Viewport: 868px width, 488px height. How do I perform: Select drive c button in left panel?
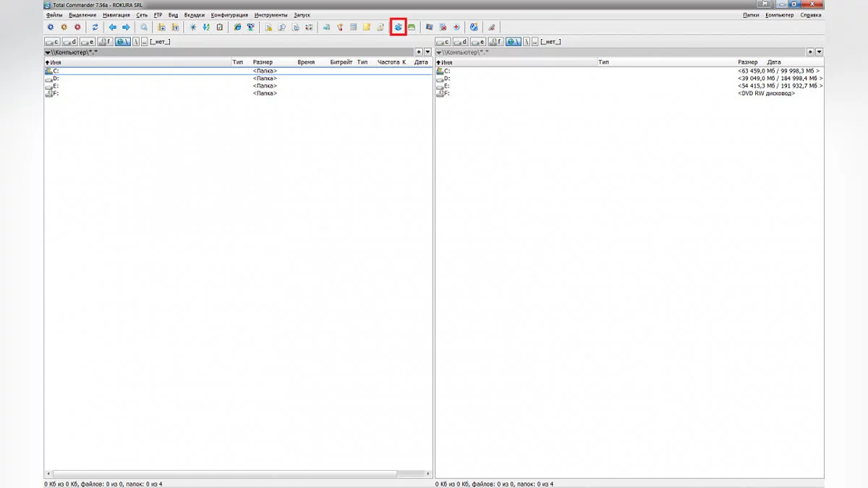point(52,42)
